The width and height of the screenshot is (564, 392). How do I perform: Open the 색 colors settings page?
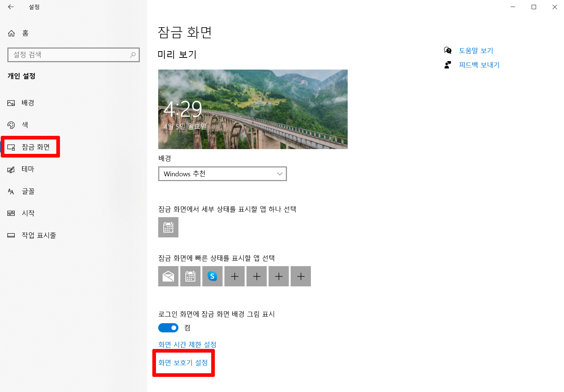[x=25, y=125]
